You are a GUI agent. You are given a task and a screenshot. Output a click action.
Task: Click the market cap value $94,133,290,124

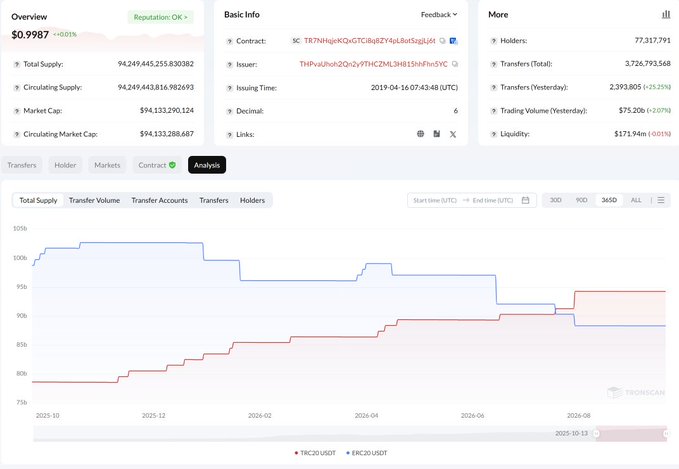point(167,110)
